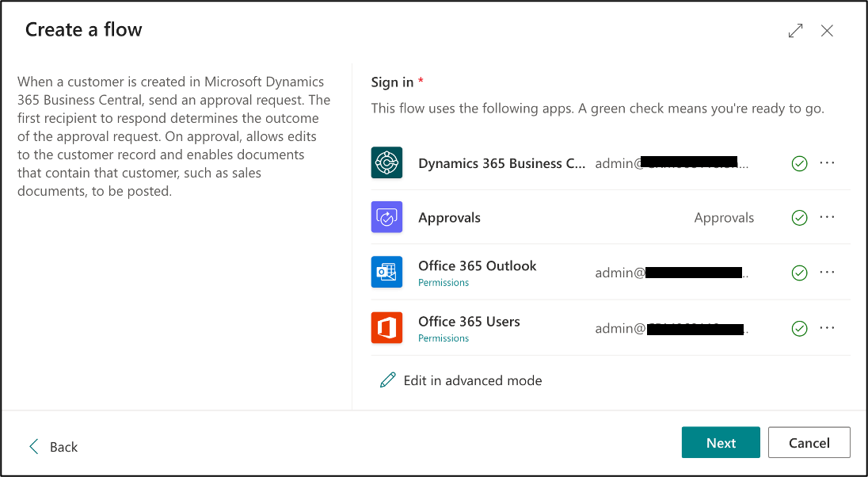
Task: Click the Office 365 Users app icon
Action: tap(386, 328)
